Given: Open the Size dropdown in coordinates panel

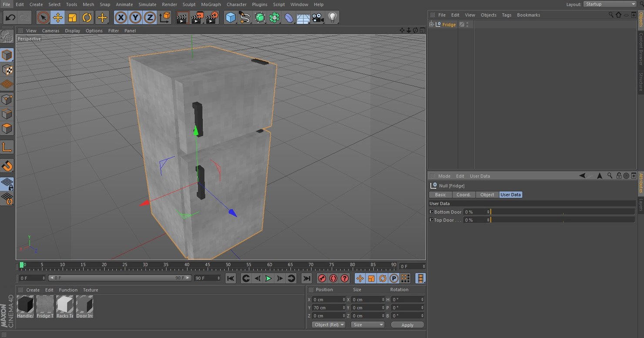Looking at the screenshot, I should (368, 325).
